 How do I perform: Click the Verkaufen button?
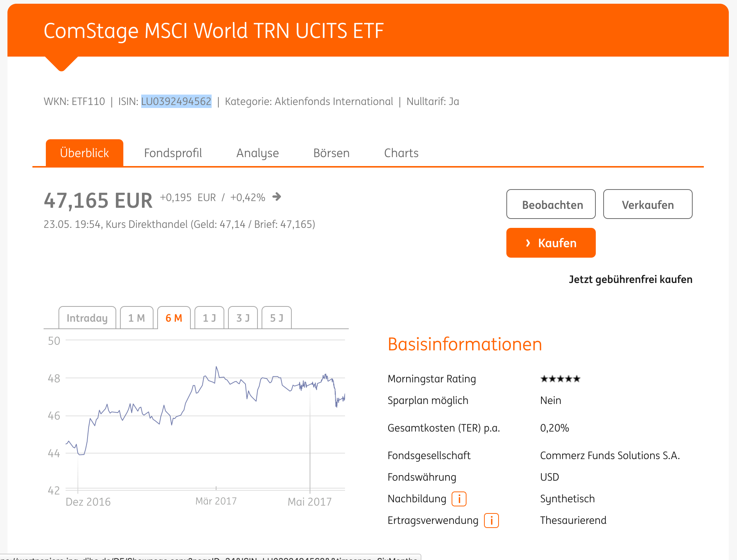pos(648,204)
